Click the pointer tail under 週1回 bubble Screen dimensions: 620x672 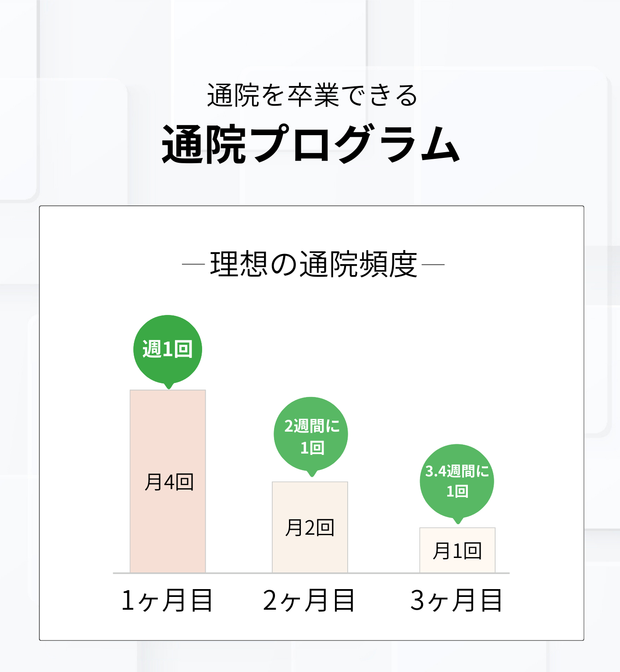[x=168, y=386]
